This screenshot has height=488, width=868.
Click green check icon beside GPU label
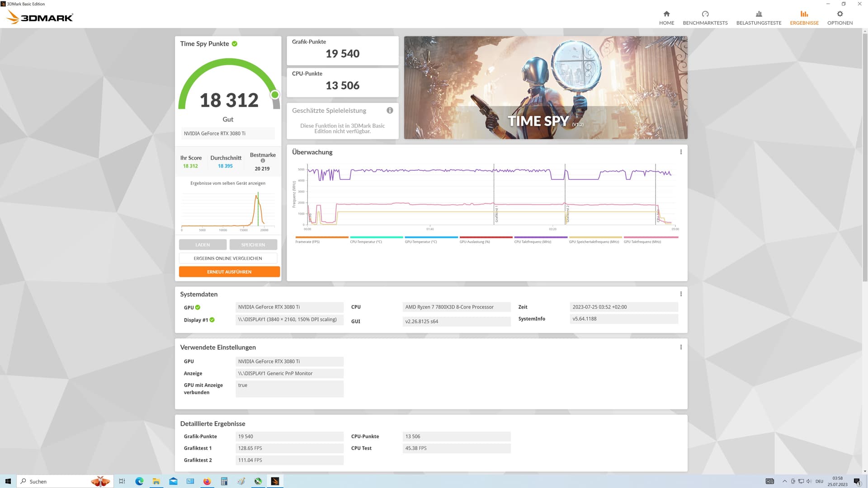click(x=198, y=307)
